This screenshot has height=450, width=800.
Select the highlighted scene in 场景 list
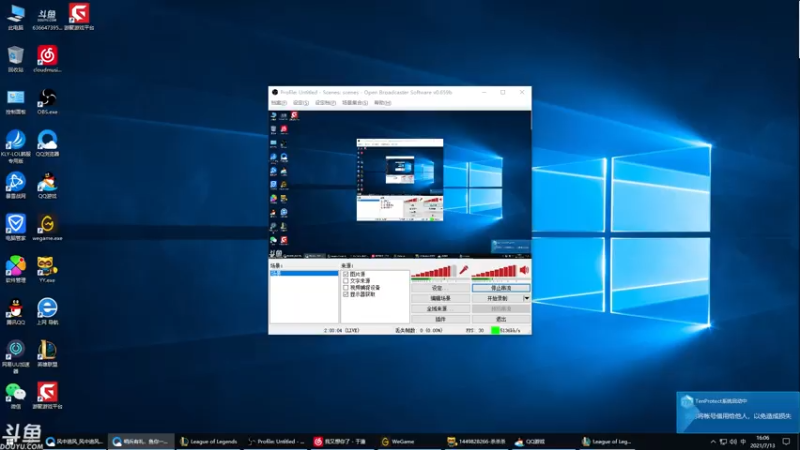304,273
